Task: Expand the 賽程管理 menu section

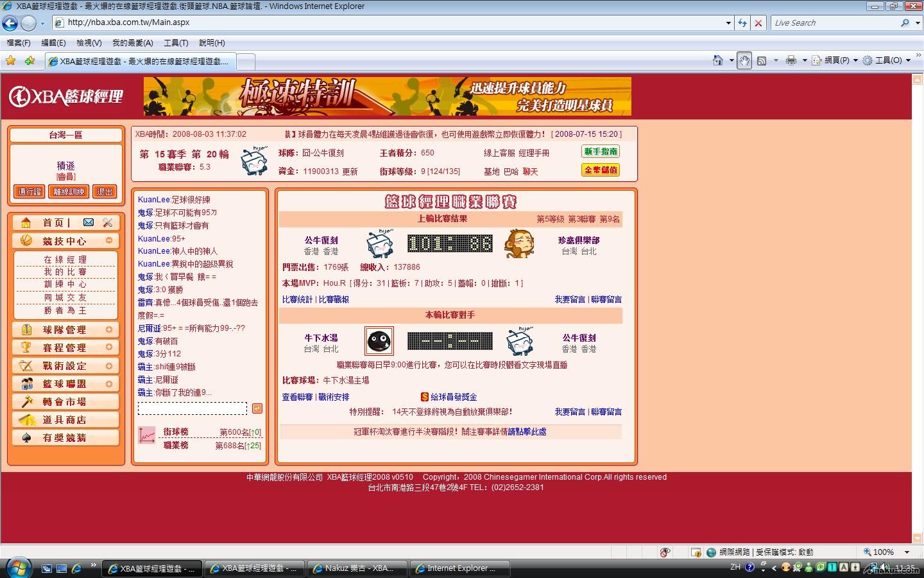Action: (108, 347)
